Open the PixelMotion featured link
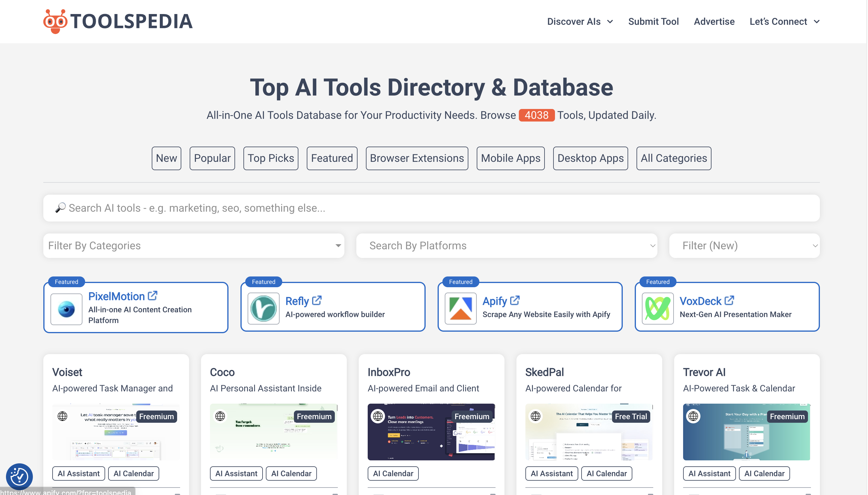 116,296
